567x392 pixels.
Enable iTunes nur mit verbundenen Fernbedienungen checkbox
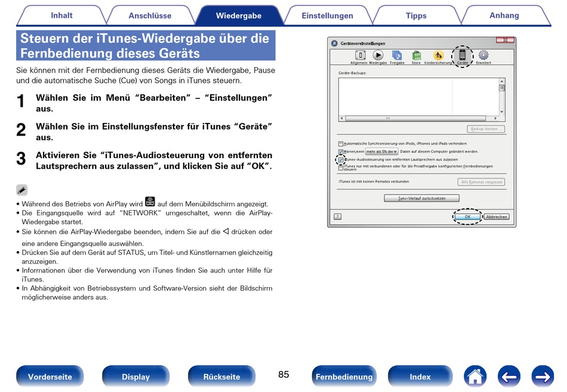[340, 168]
